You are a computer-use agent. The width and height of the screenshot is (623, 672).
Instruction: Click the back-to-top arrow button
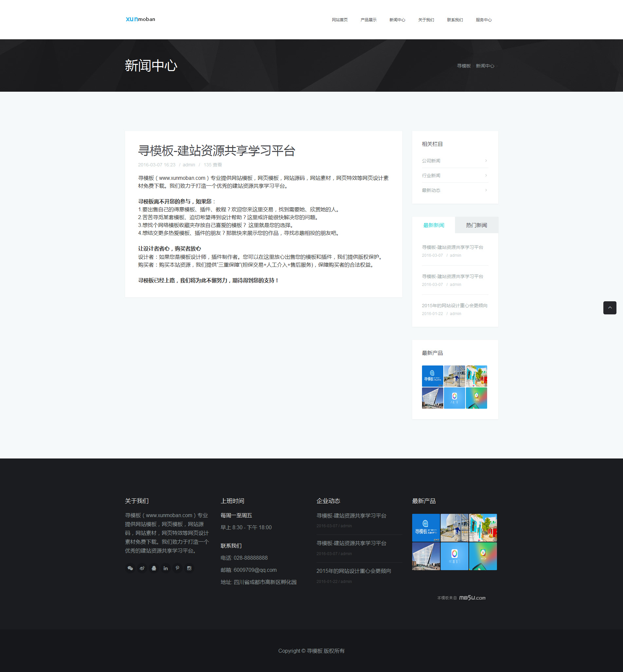(610, 308)
